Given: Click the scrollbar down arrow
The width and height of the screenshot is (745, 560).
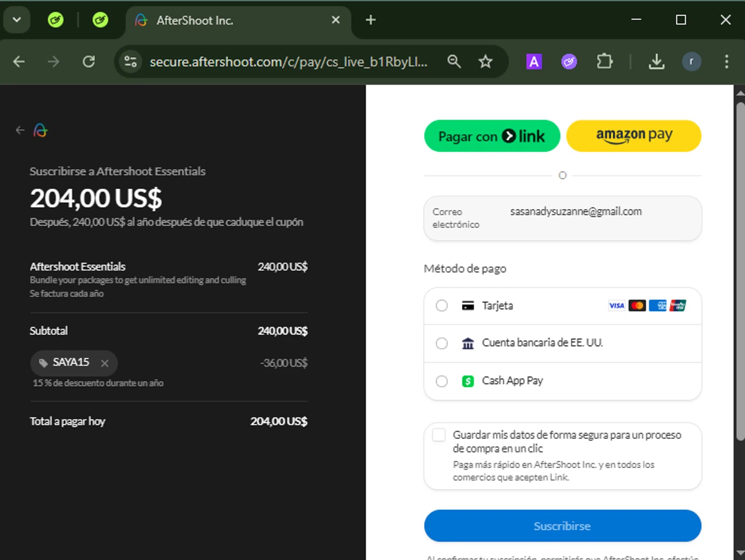Looking at the screenshot, I should (x=740, y=552).
